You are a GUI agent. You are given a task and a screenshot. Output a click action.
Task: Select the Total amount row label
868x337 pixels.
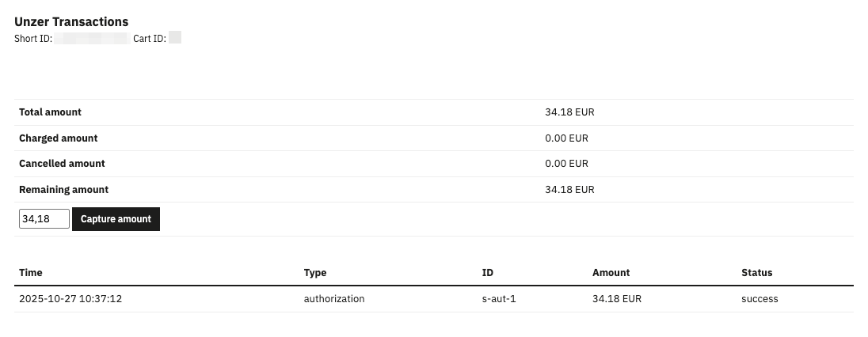point(50,112)
